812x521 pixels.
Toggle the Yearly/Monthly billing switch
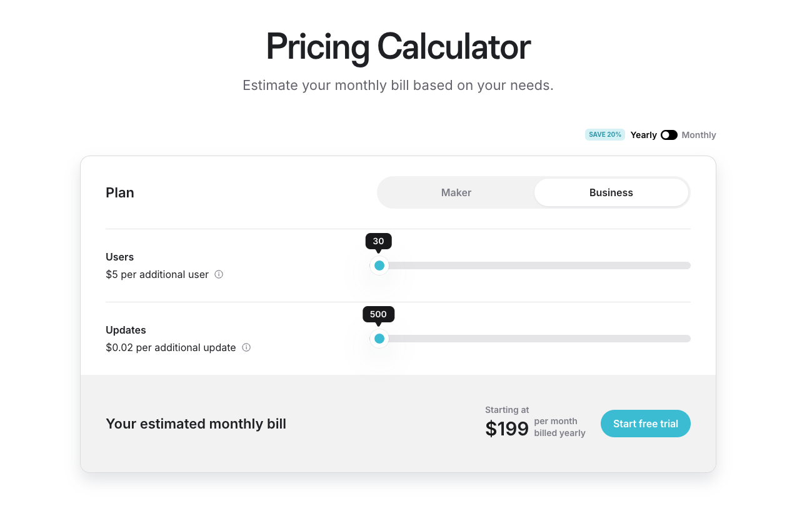pos(669,135)
